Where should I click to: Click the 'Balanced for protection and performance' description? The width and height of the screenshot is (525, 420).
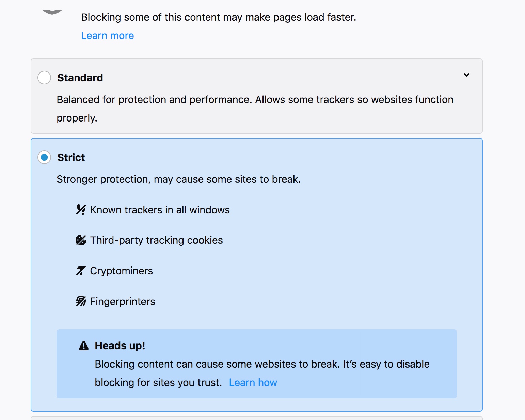(x=255, y=100)
